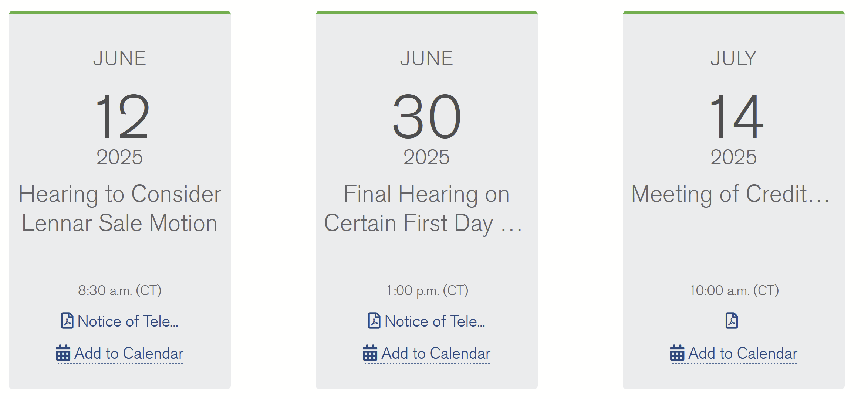
Task: Click the calendar icon on the July 14 card
Action: (677, 353)
